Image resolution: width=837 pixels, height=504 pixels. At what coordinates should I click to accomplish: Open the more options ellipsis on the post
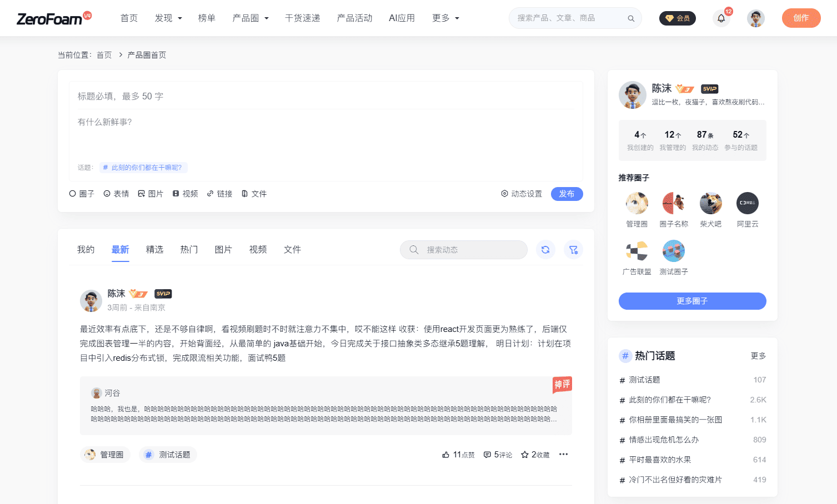click(x=563, y=454)
